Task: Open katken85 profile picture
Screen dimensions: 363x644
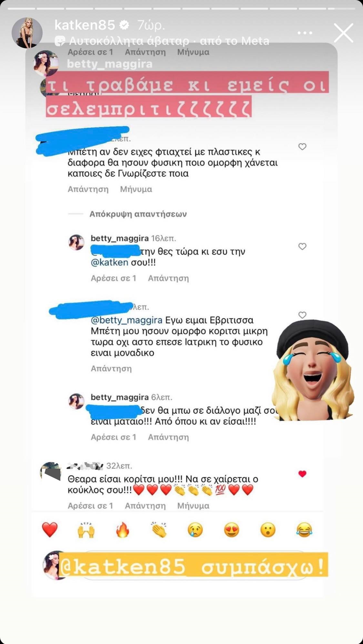Action: tap(27, 33)
